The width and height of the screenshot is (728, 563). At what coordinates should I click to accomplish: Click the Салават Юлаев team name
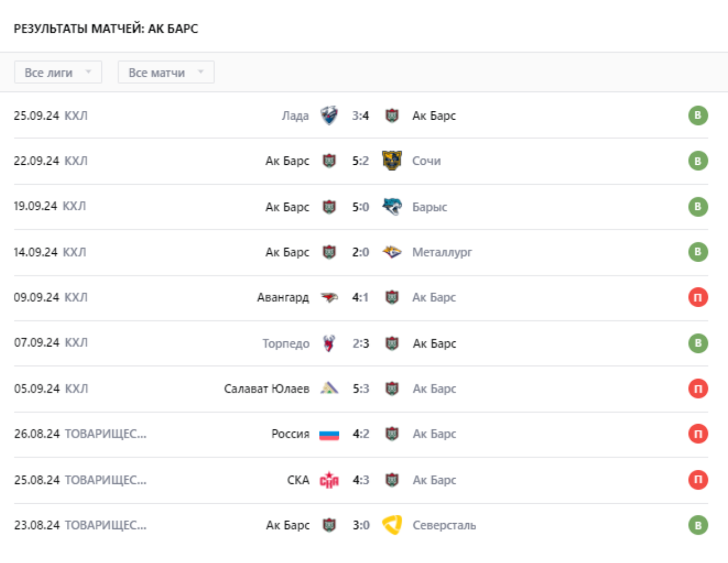(x=266, y=388)
